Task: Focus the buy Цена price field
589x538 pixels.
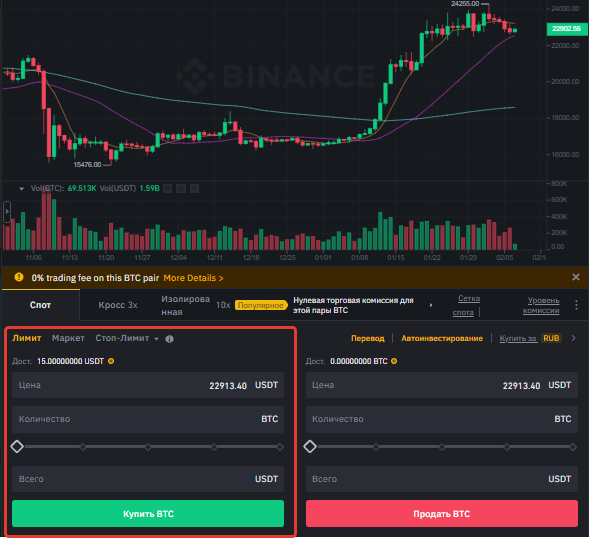Action: 148,385
